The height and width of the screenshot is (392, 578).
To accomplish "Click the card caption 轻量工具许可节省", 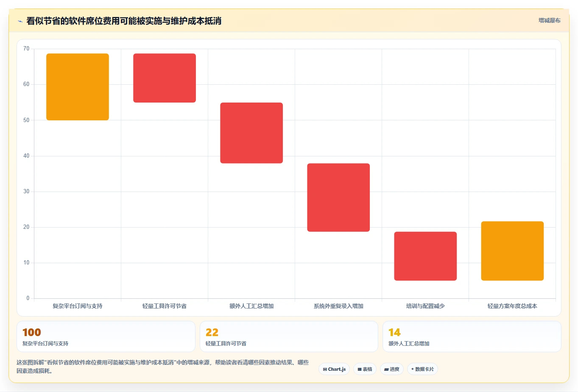I will (x=226, y=344).
